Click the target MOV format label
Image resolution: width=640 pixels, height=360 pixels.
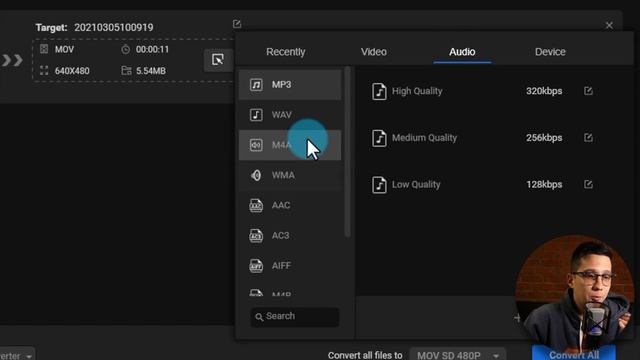pos(64,49)
